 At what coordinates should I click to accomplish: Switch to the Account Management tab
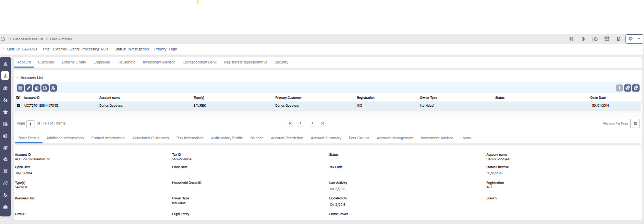tap(395, 138)
